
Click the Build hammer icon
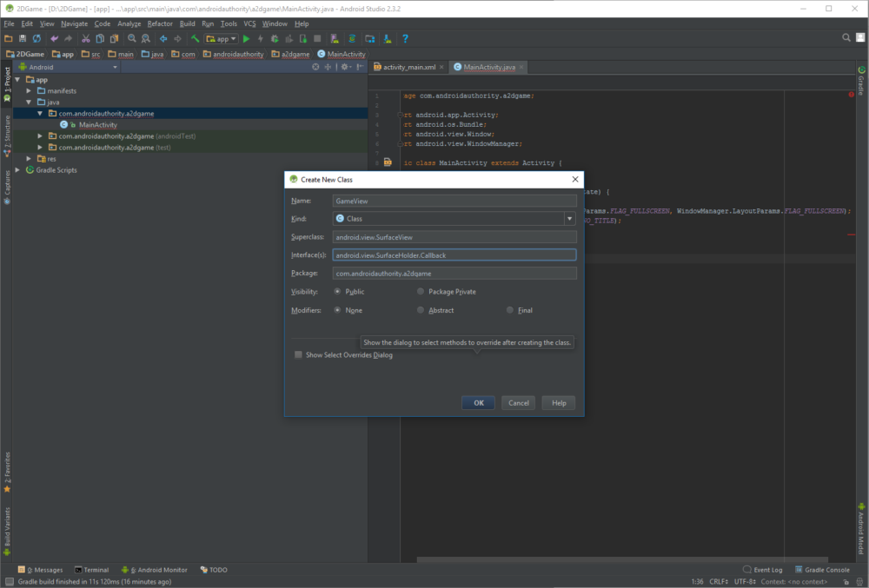pos(196,38)
